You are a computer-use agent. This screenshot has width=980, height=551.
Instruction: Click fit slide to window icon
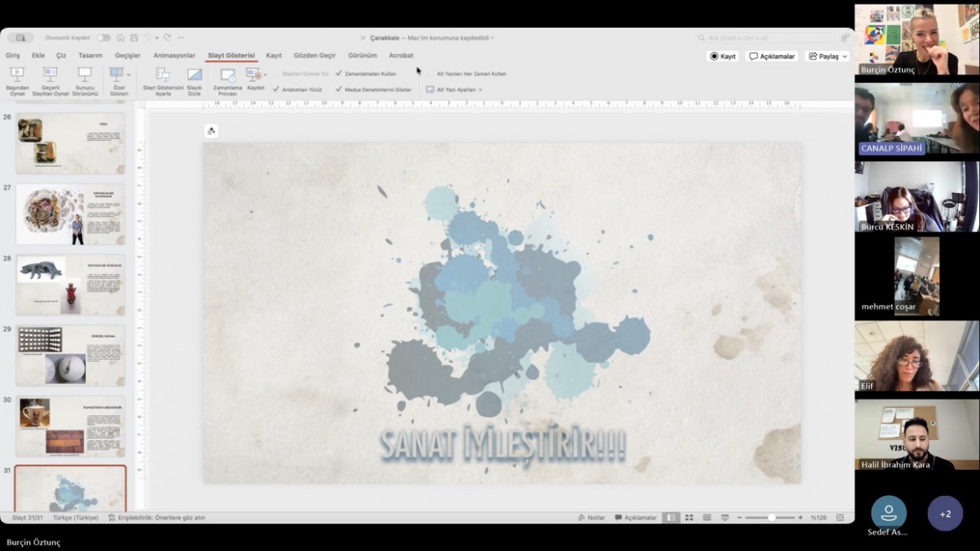(840, 518)
